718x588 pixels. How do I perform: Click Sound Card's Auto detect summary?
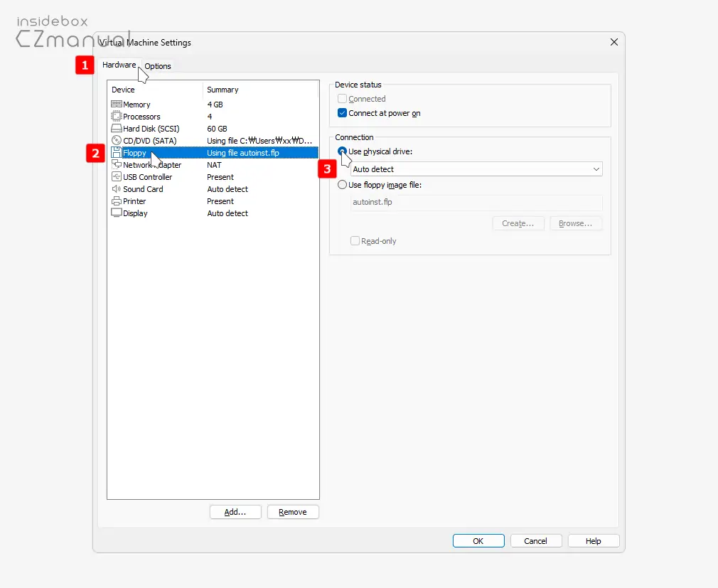point(227,189)
